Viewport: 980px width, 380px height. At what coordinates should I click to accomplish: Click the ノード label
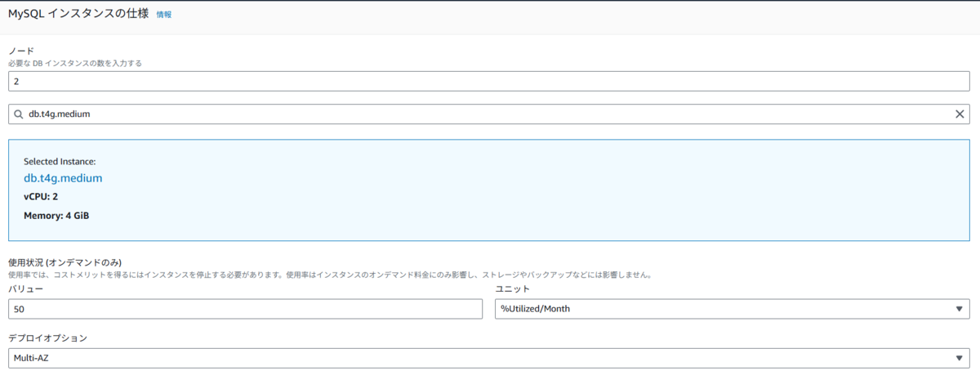pyautogui.click(x=20, y=51)
